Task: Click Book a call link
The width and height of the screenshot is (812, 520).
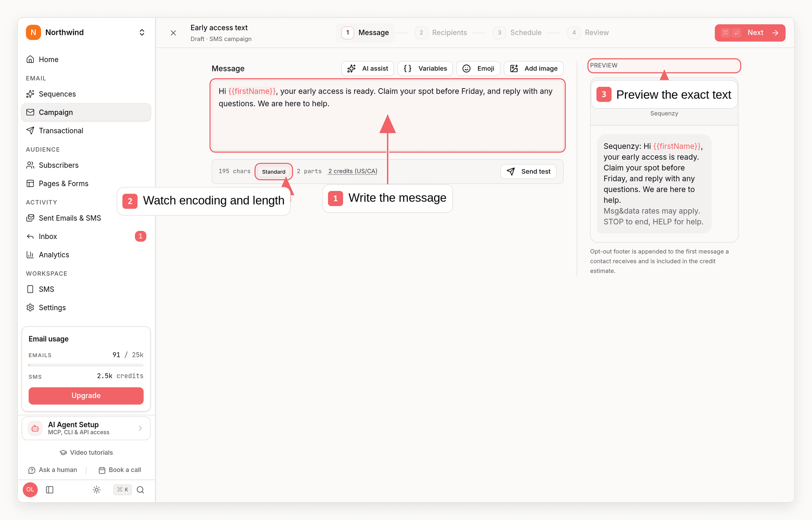Action: [120, 470]
